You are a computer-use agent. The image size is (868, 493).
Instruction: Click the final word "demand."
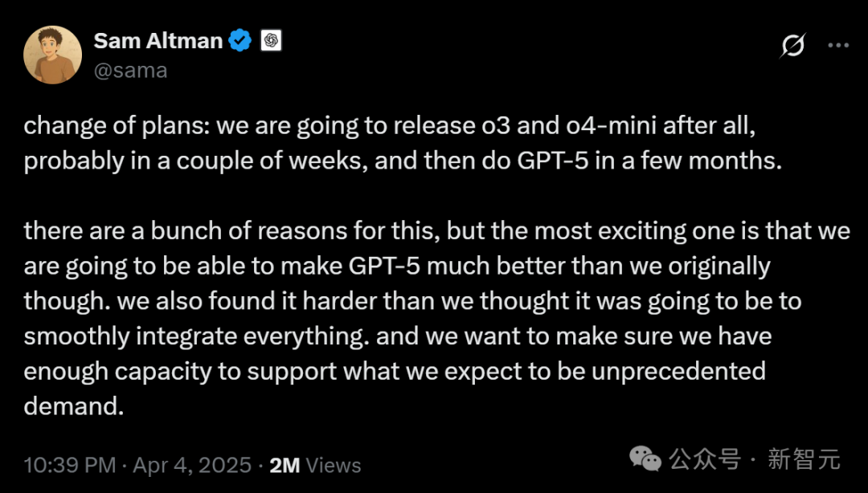74,406
